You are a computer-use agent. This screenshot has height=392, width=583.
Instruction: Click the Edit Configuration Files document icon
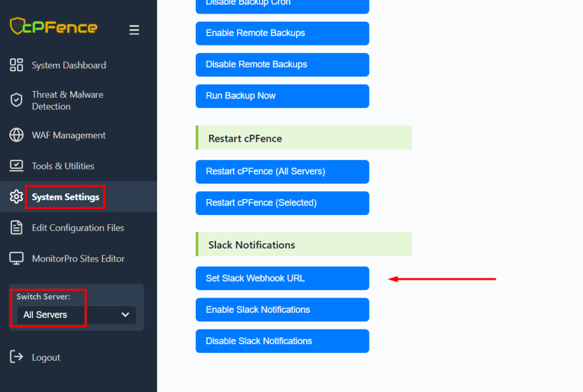click(17, 228)
